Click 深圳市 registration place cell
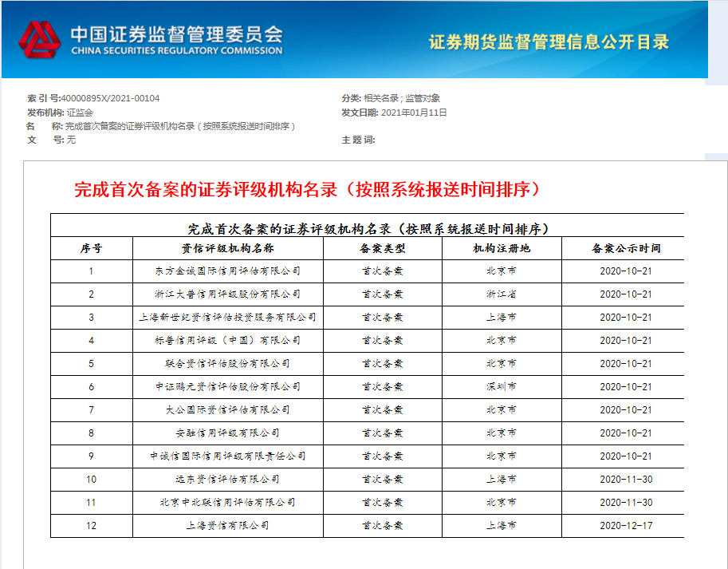728x569 pixels. pos(502,387)
